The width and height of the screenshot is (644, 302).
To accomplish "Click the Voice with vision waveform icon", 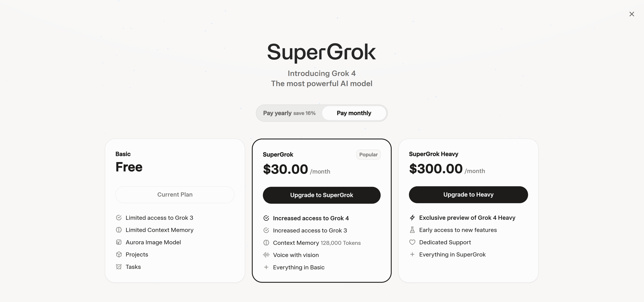I will 266,255.
